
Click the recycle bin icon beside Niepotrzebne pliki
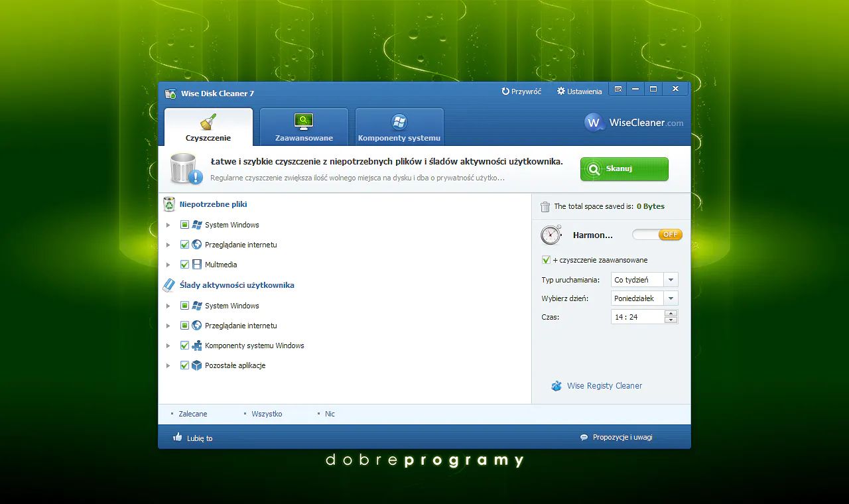pyautogui.click(x=169, y=204)
